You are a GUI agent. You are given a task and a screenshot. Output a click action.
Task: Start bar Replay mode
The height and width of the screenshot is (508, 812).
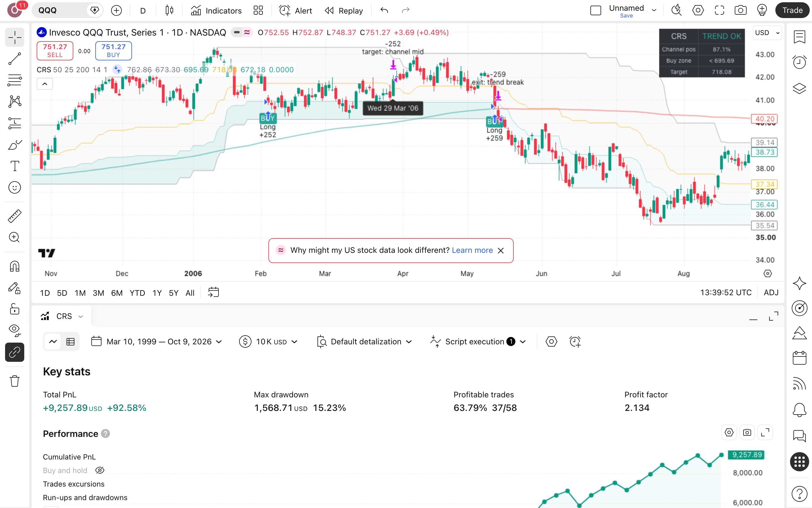[x=344, y=10]
